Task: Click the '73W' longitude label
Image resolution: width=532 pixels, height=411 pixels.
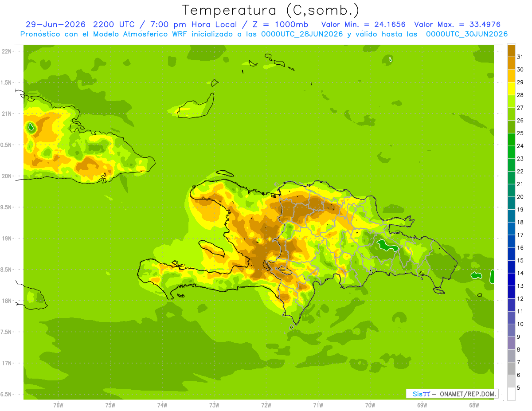Action: coord(214,405)
